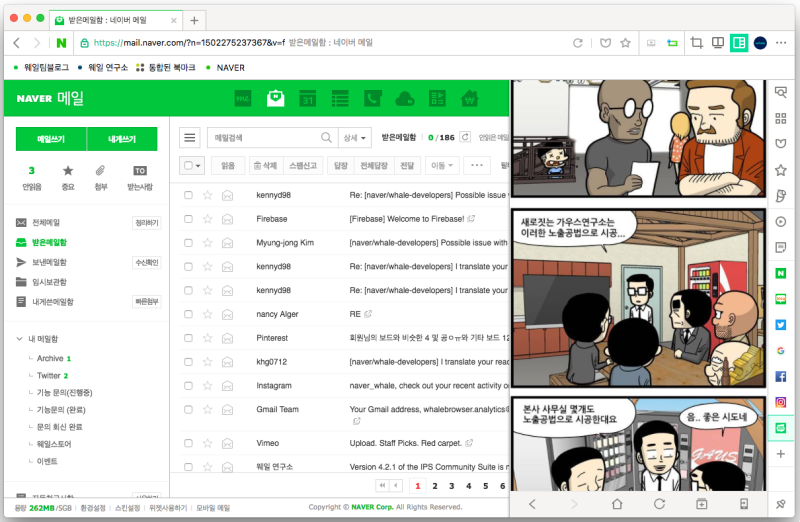The width and height of the screenshot is (800, 522).
Task: Open the screen capture crop tool
Action: tap(696, 43)
